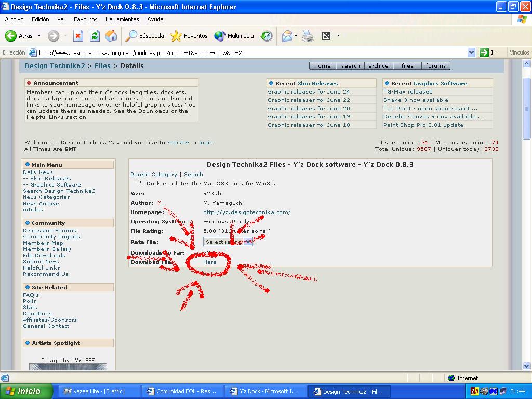Screen dimensions: 532x399
Task: Click the edit toolbar icon beside printer
Action: pyautogui.click(x=326, y=36)
